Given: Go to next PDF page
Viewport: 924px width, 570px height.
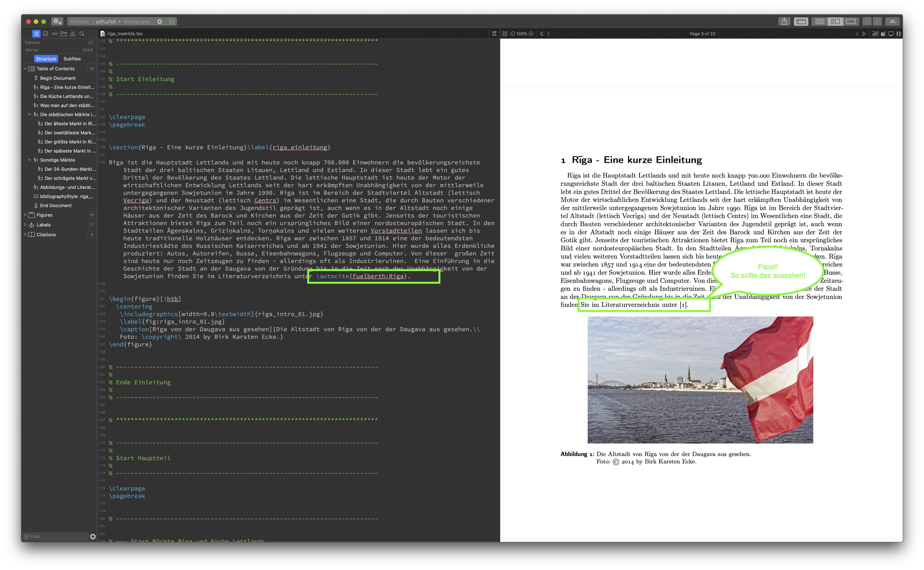Looking at the screenshot, I should (x=857, y=34).
